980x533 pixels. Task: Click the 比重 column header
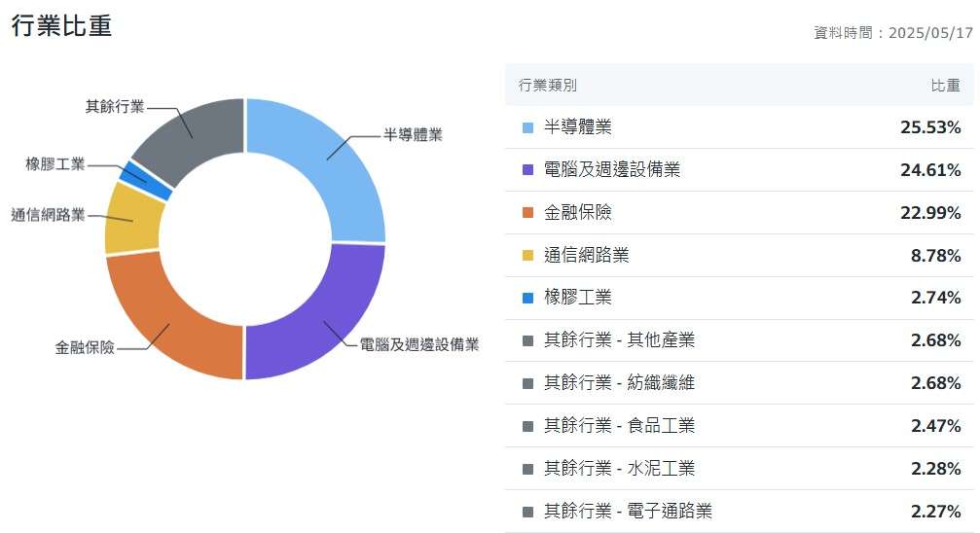(945, 86)
